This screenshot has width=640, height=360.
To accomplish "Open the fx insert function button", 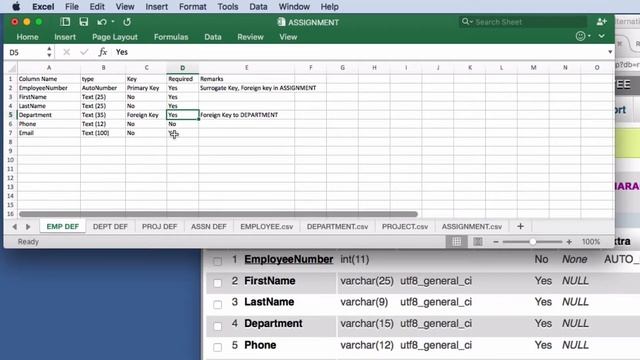I will pos(102,52).
